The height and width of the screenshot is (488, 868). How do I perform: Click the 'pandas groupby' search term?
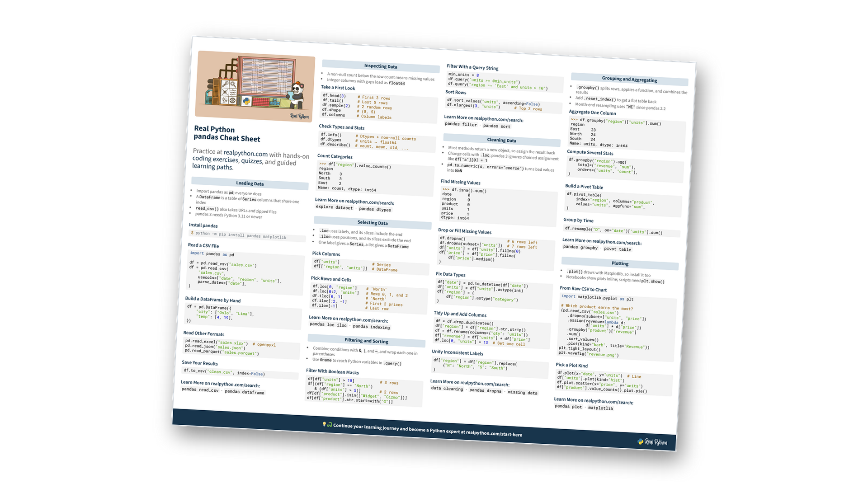(580, 248)
